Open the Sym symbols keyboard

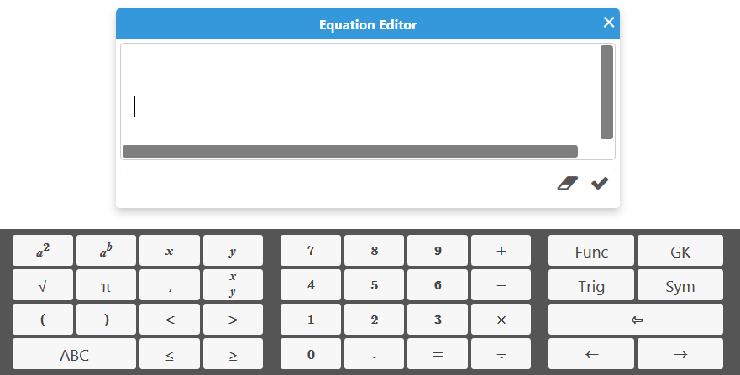coord(680,285)
